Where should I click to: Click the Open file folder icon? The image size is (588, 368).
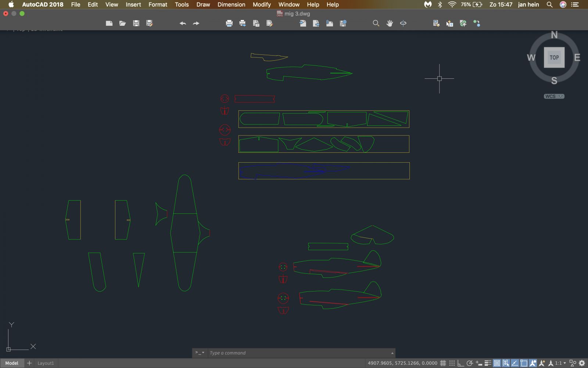[122, 23]
